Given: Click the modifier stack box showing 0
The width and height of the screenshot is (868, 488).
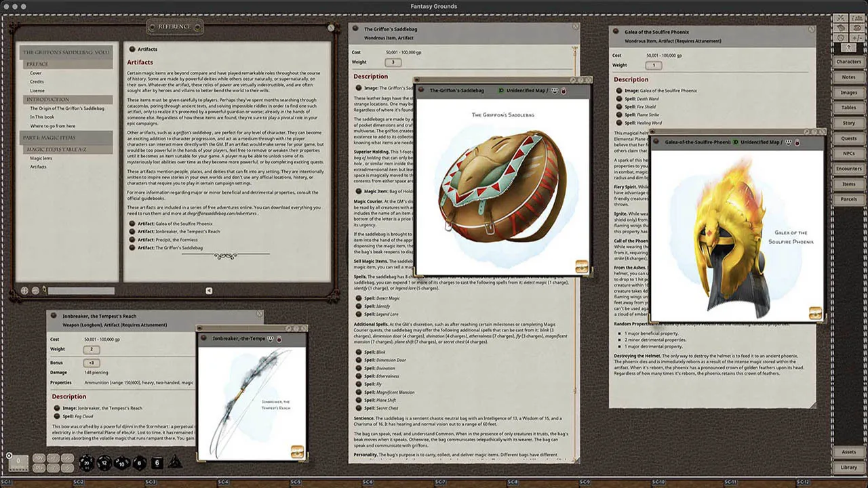Looking at the screenshot, I should 18,462.
